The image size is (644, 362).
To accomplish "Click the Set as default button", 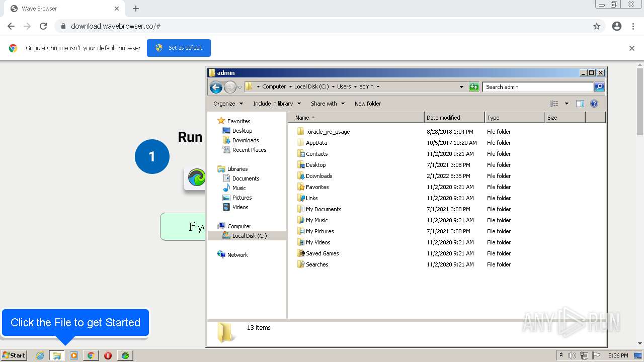I will click(x=179, y=48).
